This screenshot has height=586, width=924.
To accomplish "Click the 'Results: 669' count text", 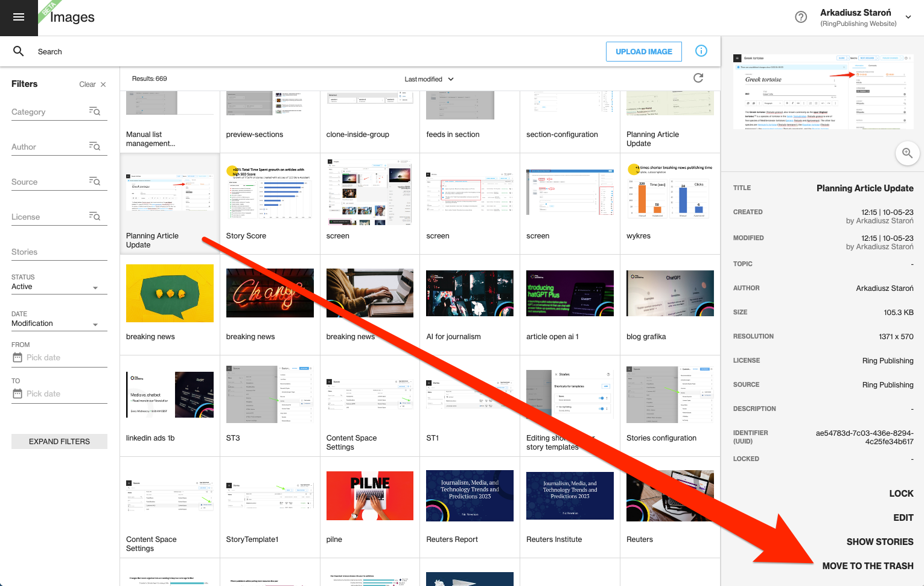I will (150, 78).
